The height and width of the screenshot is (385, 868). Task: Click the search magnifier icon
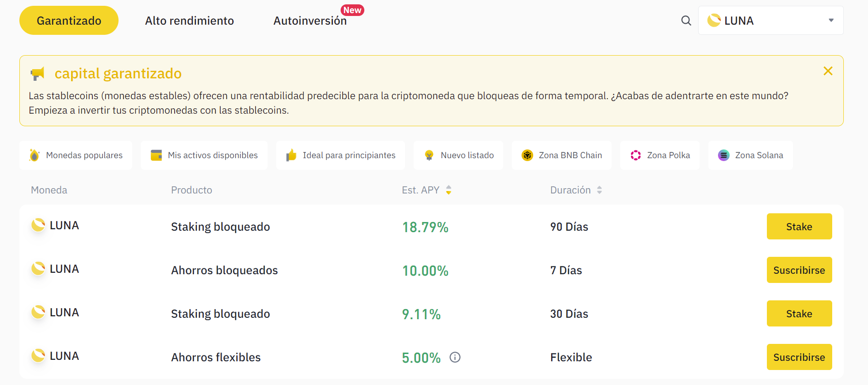click(x=686, y=21)
